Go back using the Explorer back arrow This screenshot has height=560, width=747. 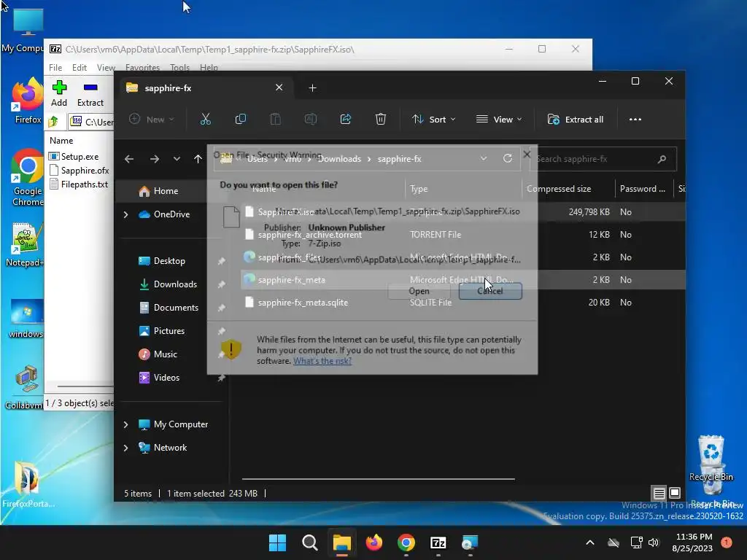(129, 159)
